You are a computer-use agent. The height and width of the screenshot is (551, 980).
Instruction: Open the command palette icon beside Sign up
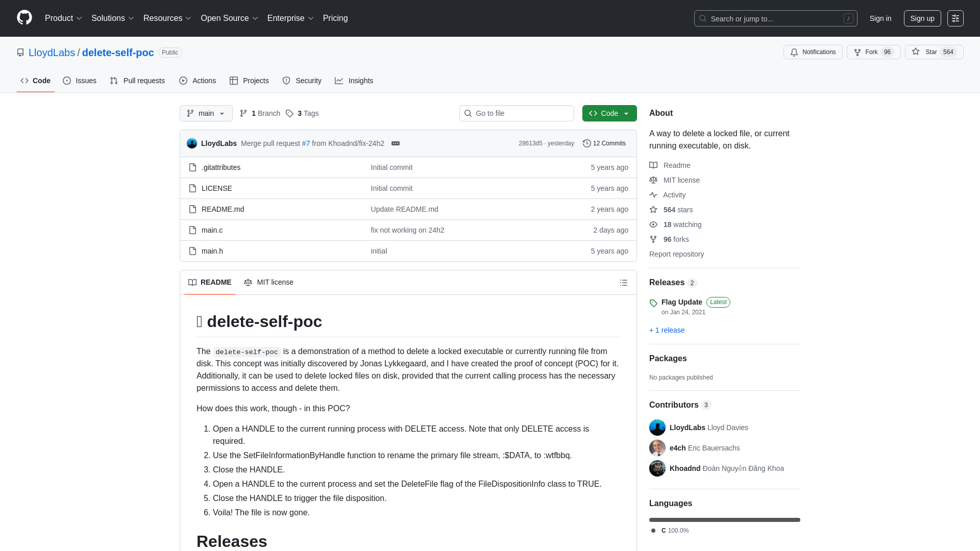pos(955,18)
